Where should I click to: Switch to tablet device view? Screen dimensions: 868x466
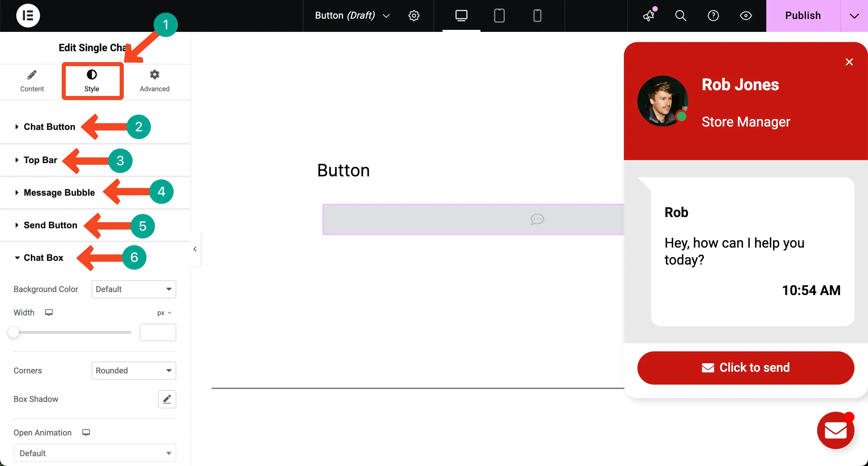[x=499, y=16]
